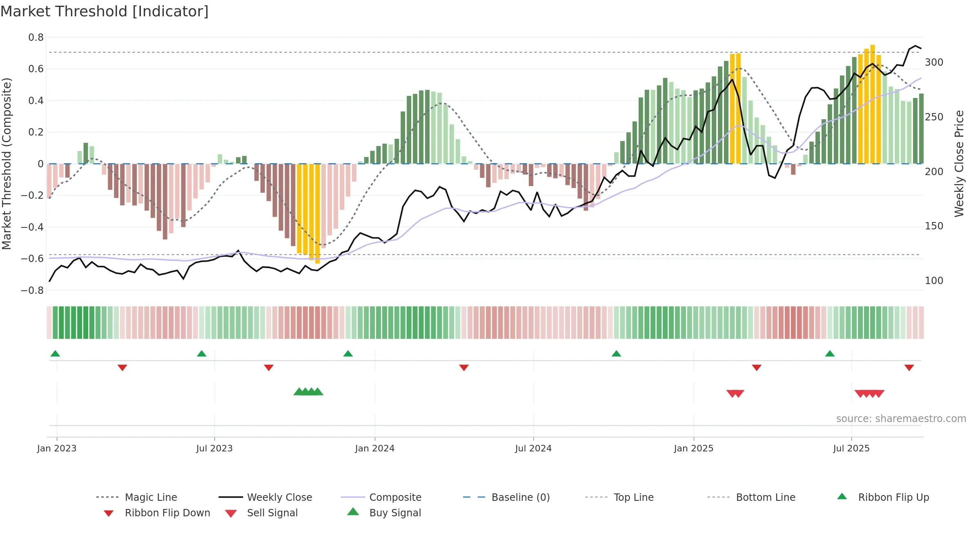980x551 pixels.
Task: Click the source: sharemaestro.com text
Action: 901,419
